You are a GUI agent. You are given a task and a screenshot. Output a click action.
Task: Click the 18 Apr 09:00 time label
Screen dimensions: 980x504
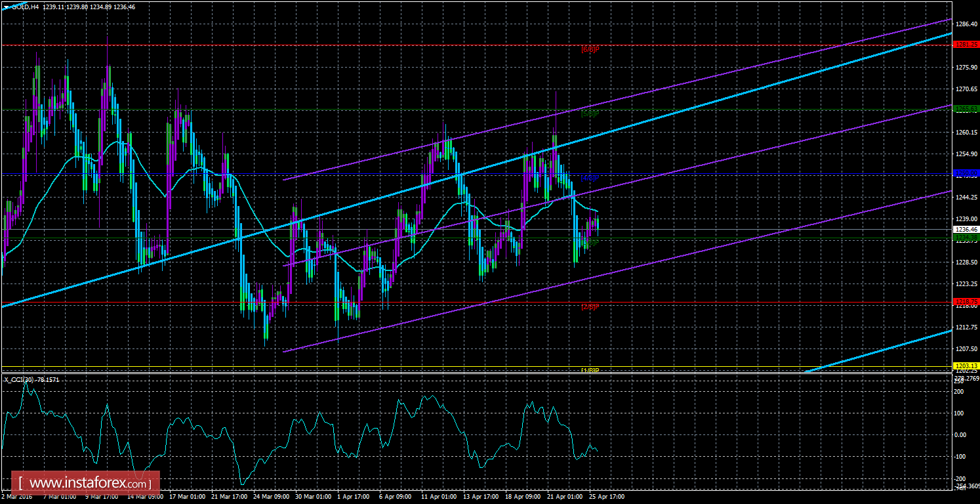pos(523,497)
